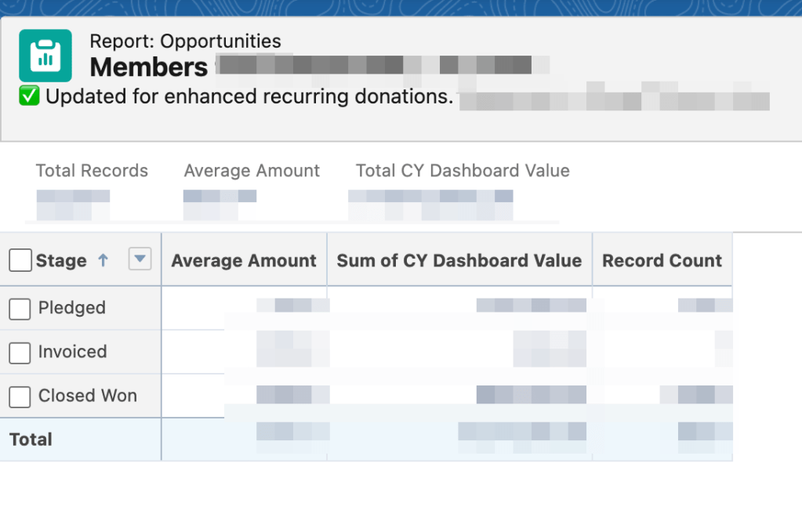Screen dimensions: 802x532
Task: Select the Closed Won stage label
Action: click(x=88, y=396)
